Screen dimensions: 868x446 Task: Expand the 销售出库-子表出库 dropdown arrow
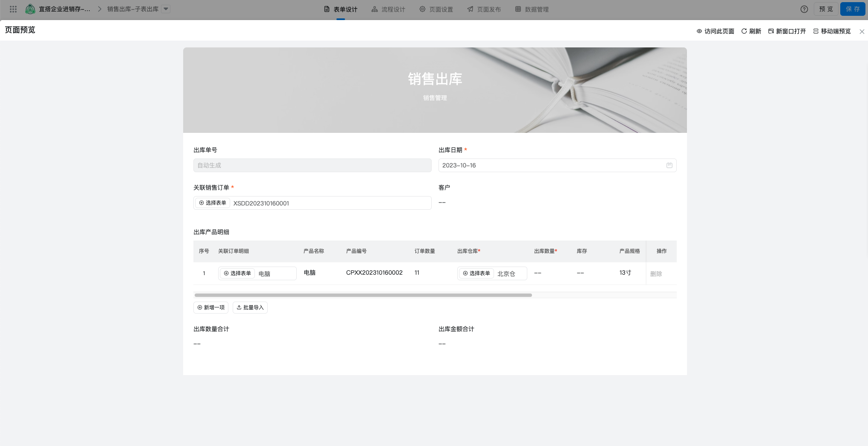pos(166,9)
